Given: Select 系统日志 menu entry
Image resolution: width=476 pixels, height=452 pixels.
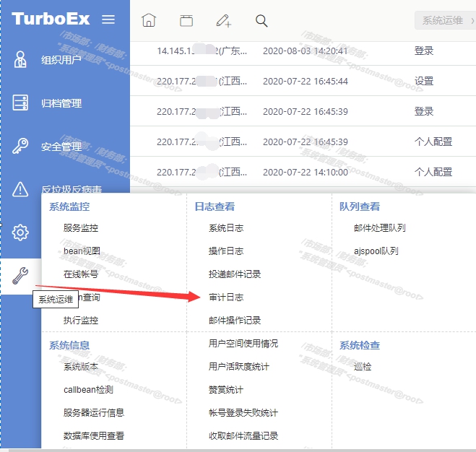Looking at the screenshot, I should pyautogui.click(x=226, y=228).
